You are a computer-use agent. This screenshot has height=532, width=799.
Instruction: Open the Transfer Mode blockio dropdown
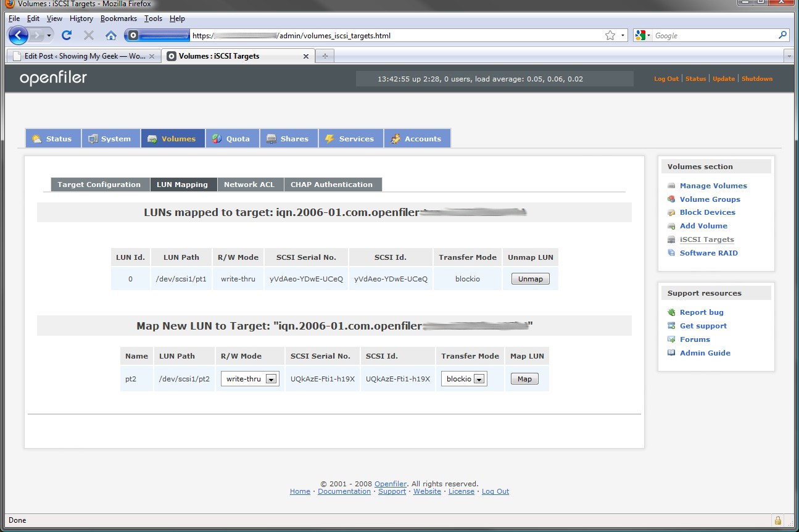[464, 379]
